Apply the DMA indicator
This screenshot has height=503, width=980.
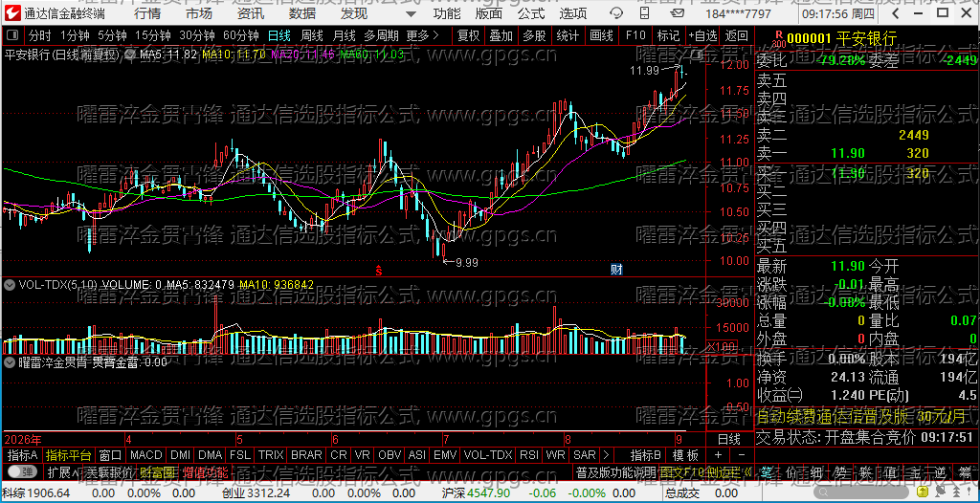coord(211,454)
